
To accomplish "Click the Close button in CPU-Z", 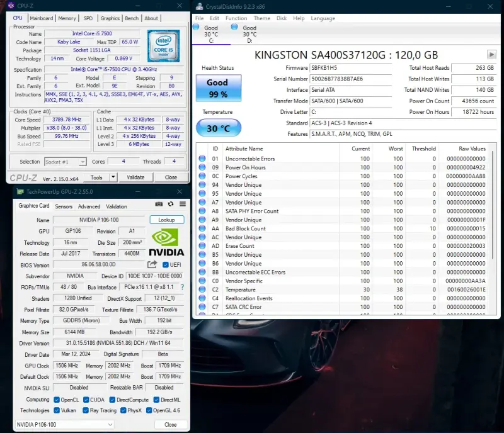I will (x=171, y=177).
